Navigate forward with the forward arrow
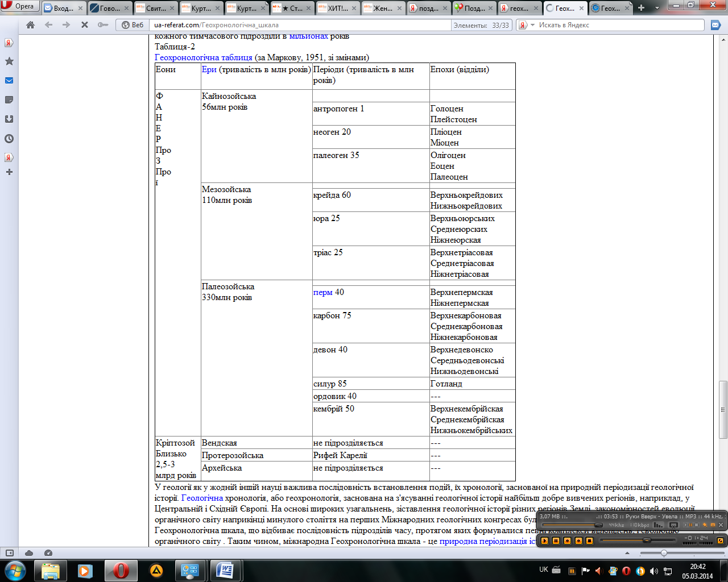The width and height of the screenshot is (728, 582). coord(67,25)
